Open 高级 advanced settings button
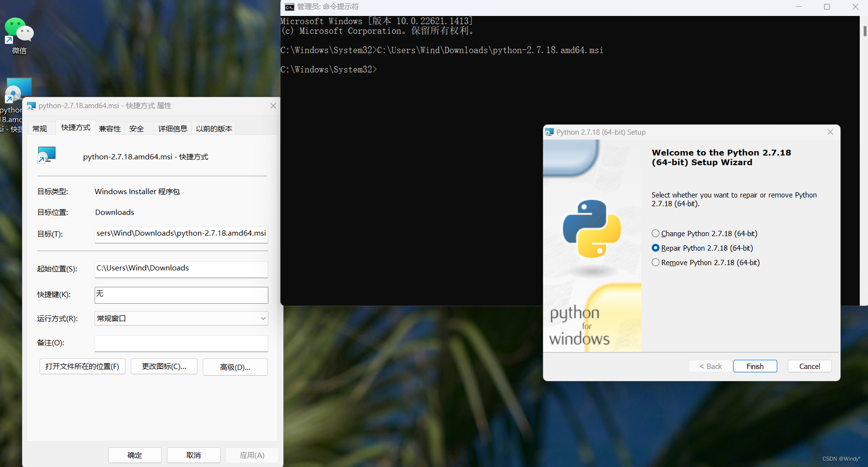The width and height of the screenshot is (868, 467). (x=235, y=367)
